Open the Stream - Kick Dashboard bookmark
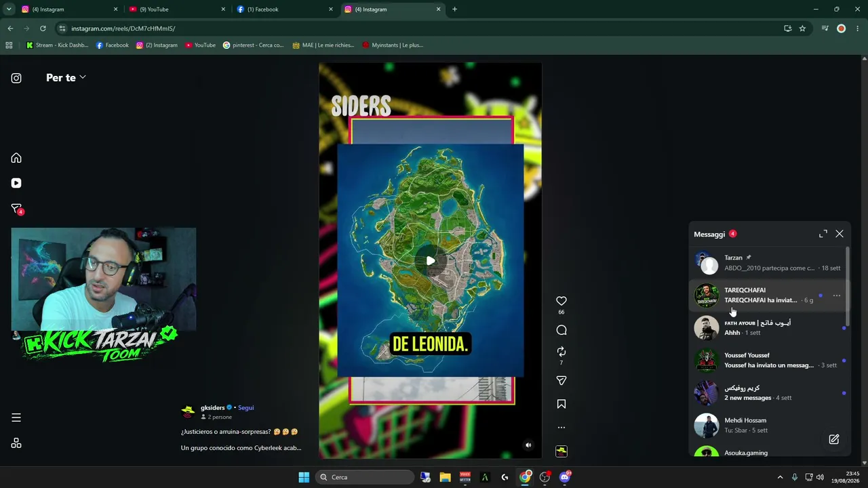The image size is (868, 488). point(57,45)
